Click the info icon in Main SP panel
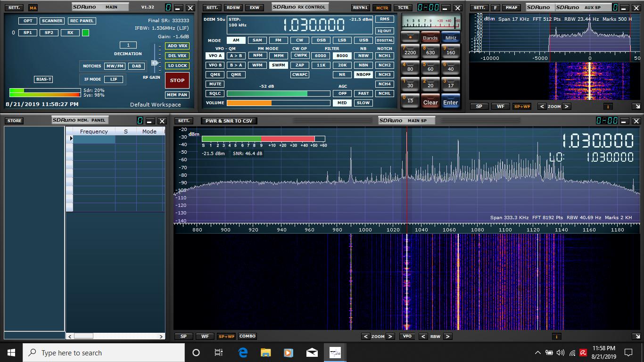Screen dimensions: 644x362 tap(557, 337)
